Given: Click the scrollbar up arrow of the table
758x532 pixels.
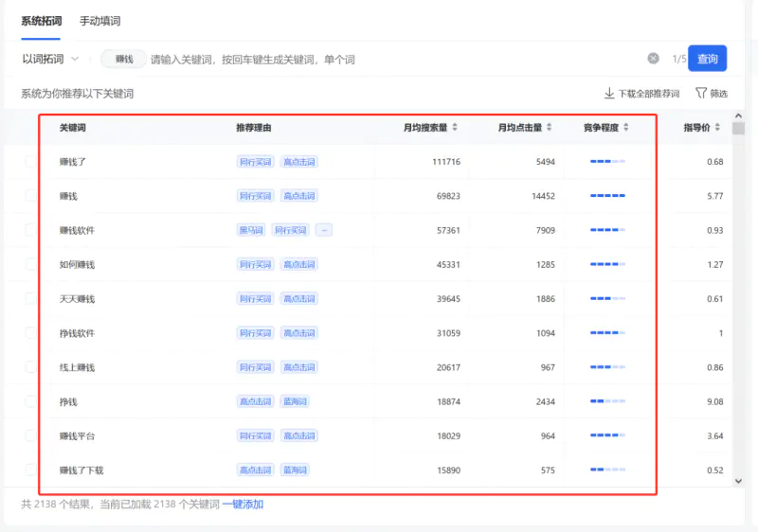Looking at the screenshot, I should [x=739, y=116].
